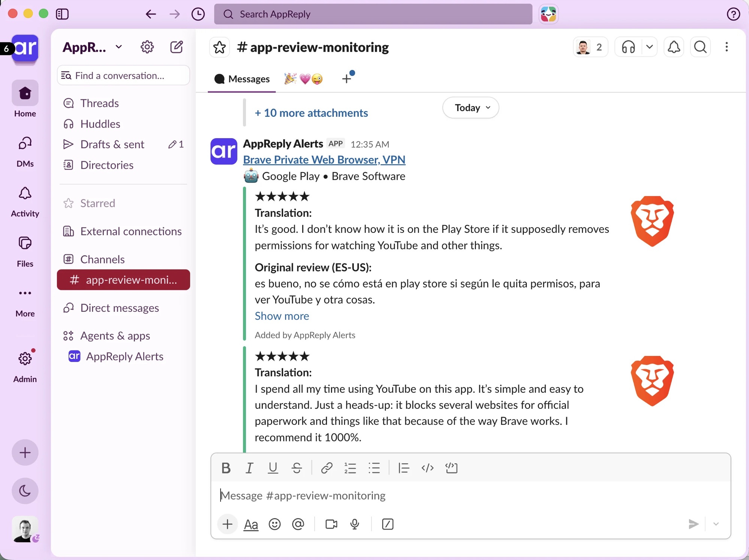Open the Brave Private Web Browser, VPN link
The image size is (749, 560).
click(324, 160)
